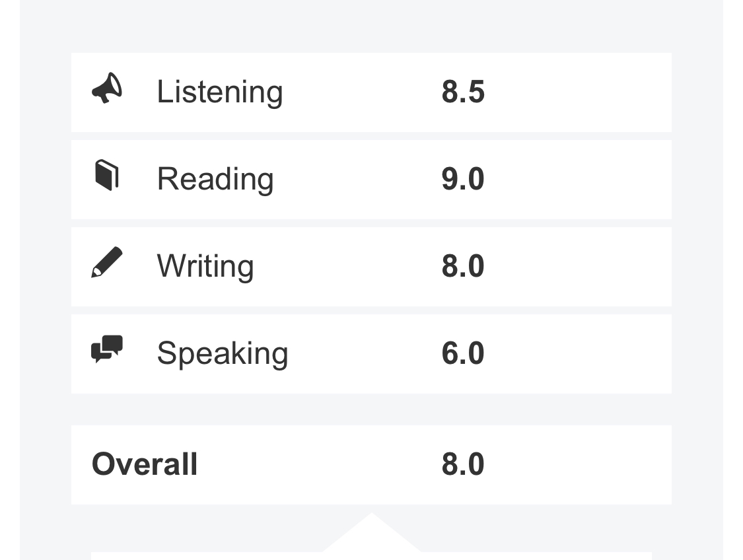
Task: Click empty area of the Speaking row
Action: coord(578,354)
